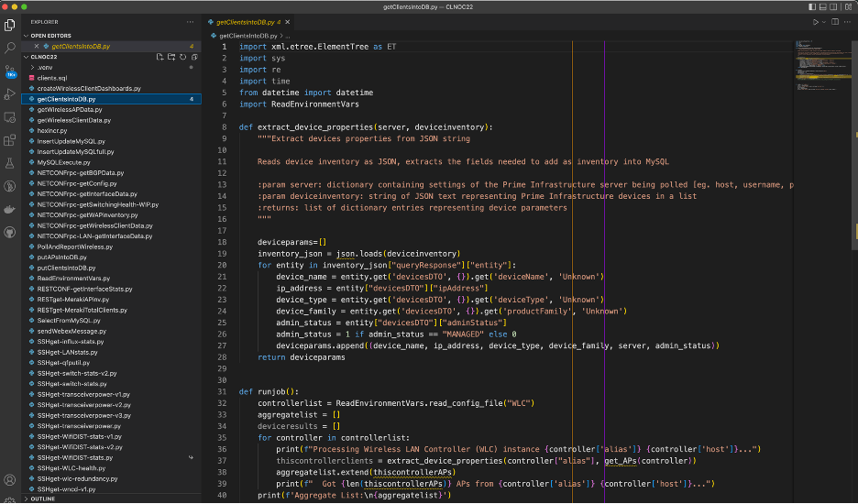Screen dimensions: 858x504
Task: Click line number 31 in gutter
Action: pos(222,392)
